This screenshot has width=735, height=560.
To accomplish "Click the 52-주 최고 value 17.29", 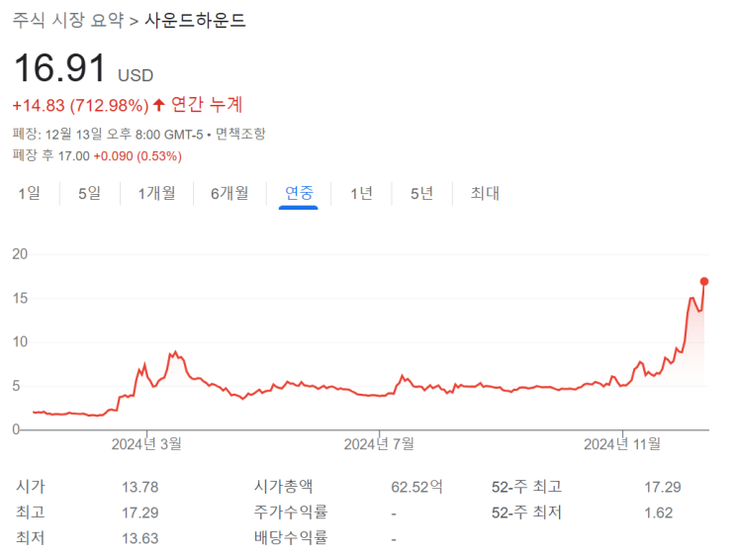I will tap(663, 487).
